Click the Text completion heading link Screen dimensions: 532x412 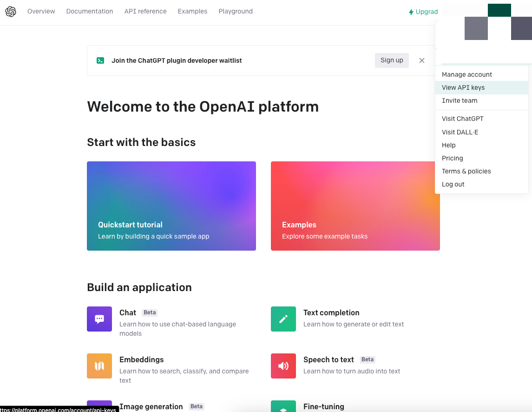pos(331,312)
